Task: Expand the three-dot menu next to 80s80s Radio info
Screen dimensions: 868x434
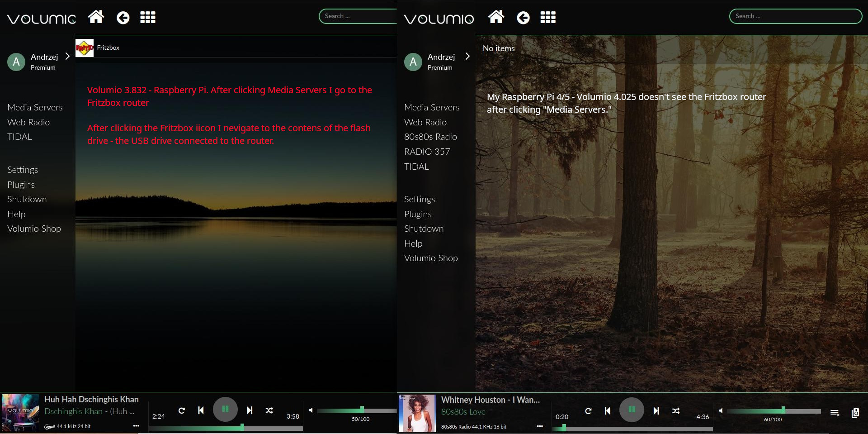Action: (x=539, y=426)
